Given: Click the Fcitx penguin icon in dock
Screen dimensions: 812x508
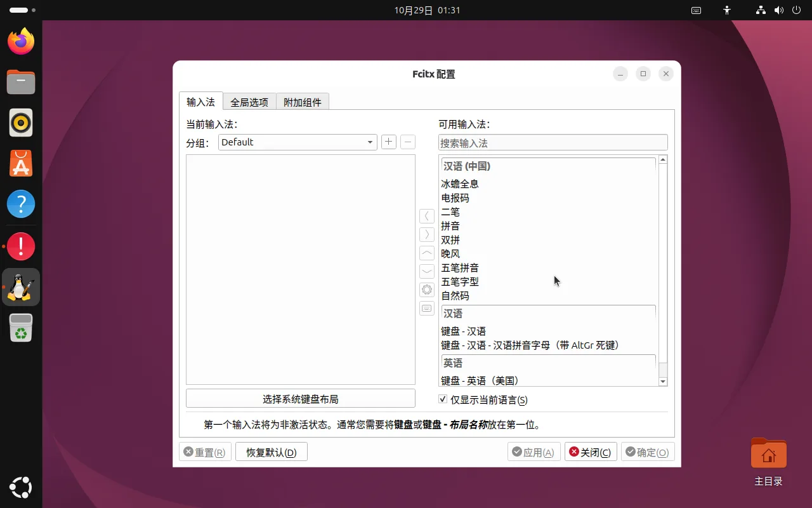Looking at the screenshot, I should tap(21, 287).
